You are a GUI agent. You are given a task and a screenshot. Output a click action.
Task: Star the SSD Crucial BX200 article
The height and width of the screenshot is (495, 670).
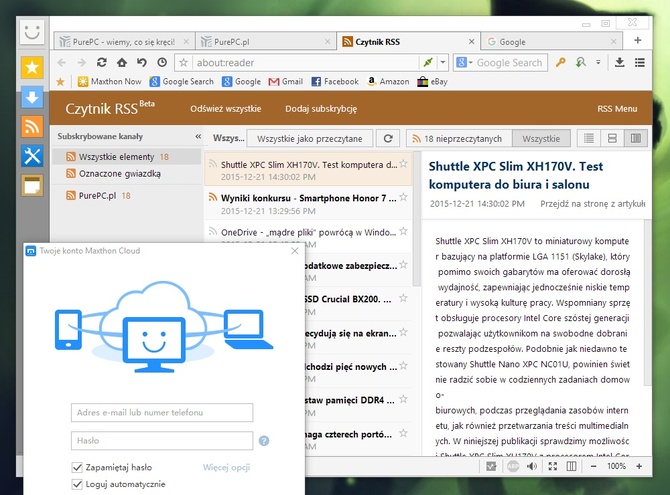(403, 298)
